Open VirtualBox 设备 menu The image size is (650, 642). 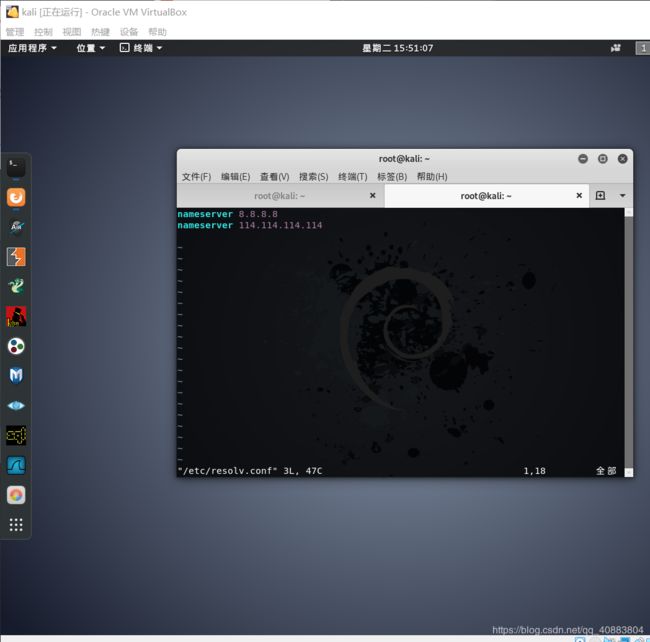129,32
